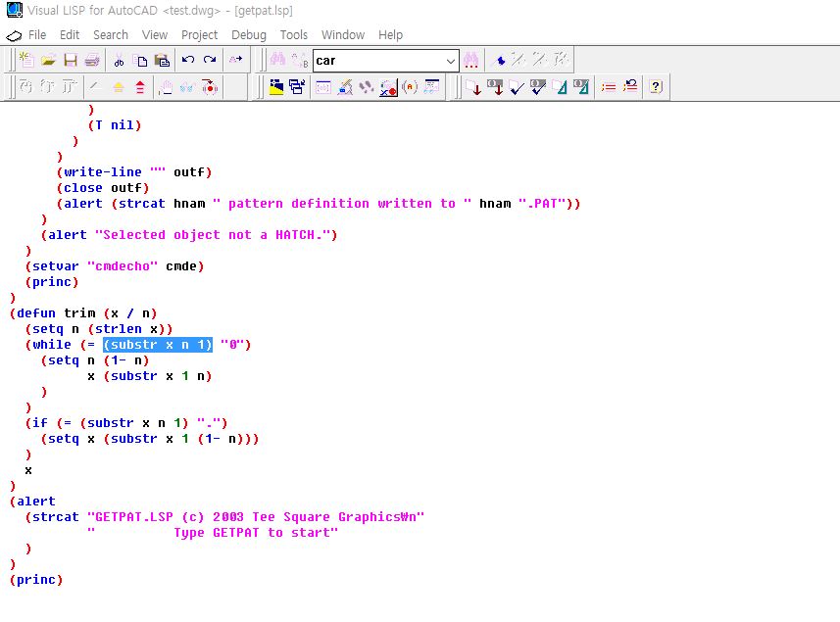Open the Debug menu
This screenshot has width=840, height=622.
pyautogui.click(x=248, y=34)
